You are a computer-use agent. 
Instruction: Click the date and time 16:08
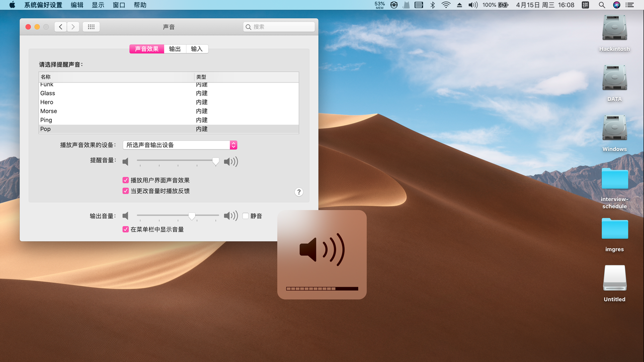pos(545,5)
